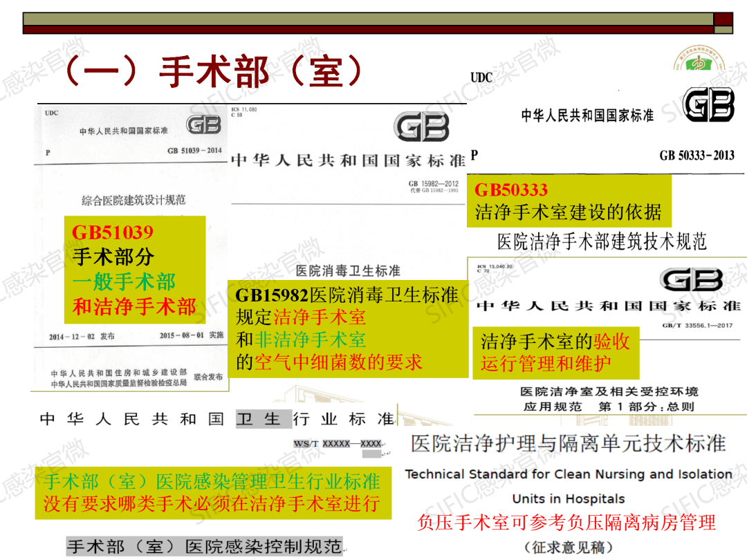Click the green text 非洁净手术室
747x560 pixels.
tap(310, 340)
